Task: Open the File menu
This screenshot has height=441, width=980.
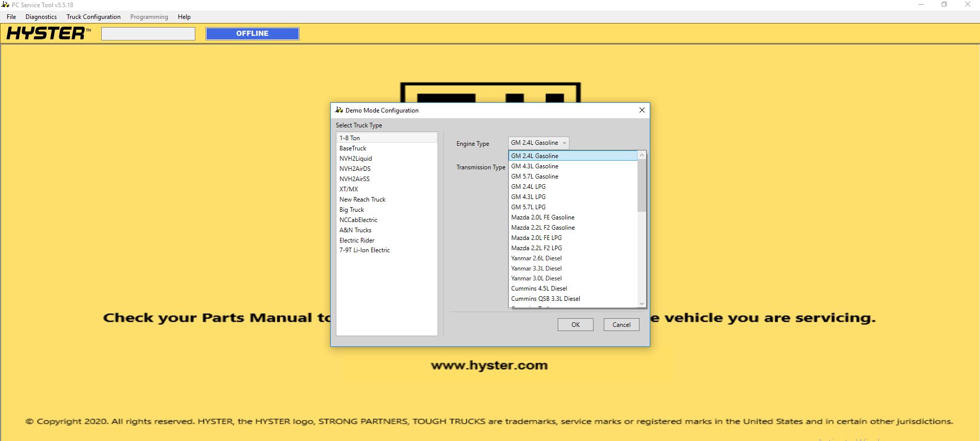Action: point(11,17)
